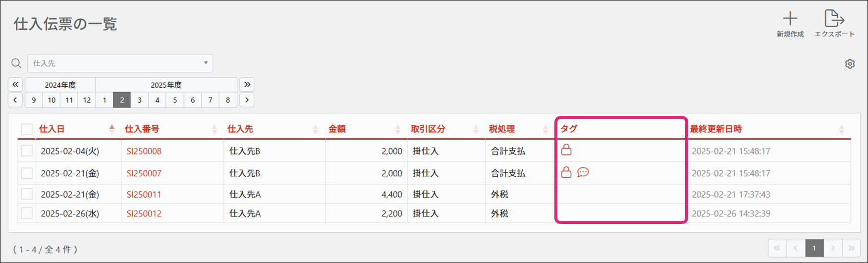Viewport: 868px width, 263px height.
Task: Check the row checkbox for SI250012
Action: coord(27,213)
